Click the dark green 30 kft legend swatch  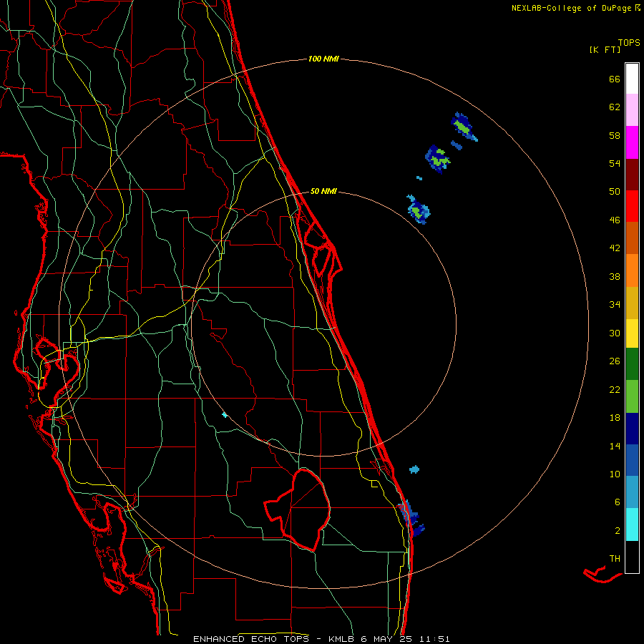click(x=632, y=364)
